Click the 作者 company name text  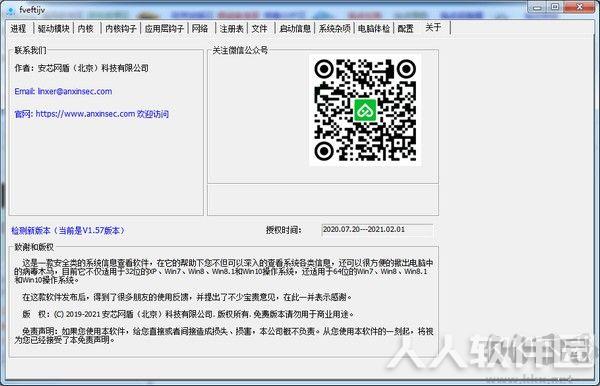tap(82, 68)
